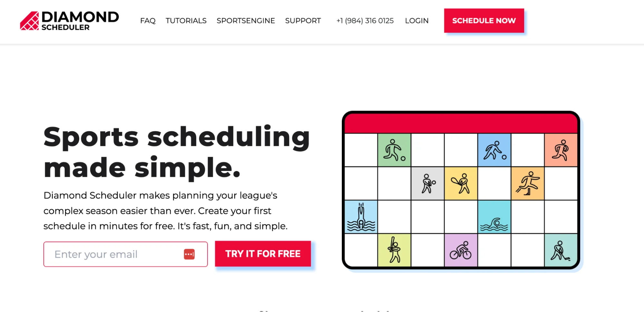Image resolution: width=644 pixels, height=312 pixels.
Task: Open the SportsEngine menu item
Action: pos(246,21)
